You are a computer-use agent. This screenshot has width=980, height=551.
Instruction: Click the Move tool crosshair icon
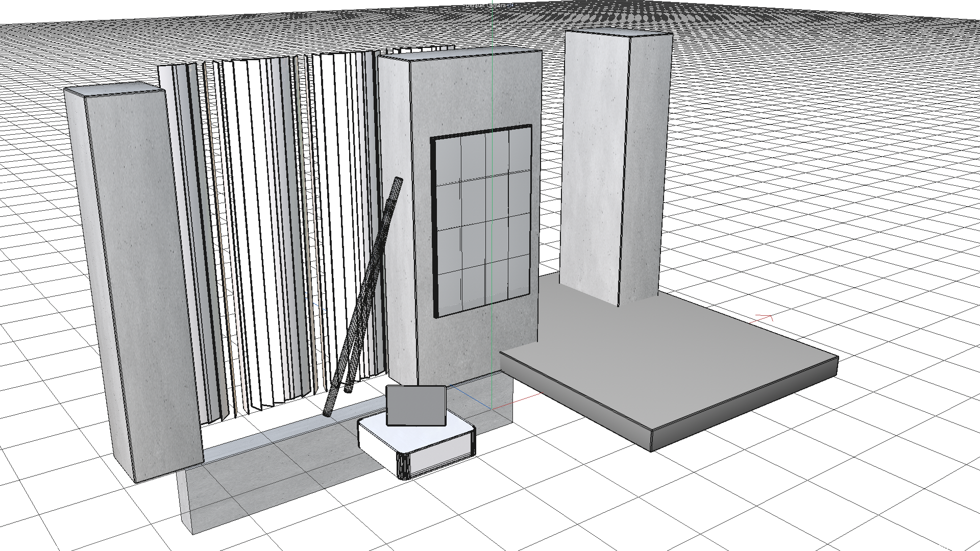coord(23,184)
